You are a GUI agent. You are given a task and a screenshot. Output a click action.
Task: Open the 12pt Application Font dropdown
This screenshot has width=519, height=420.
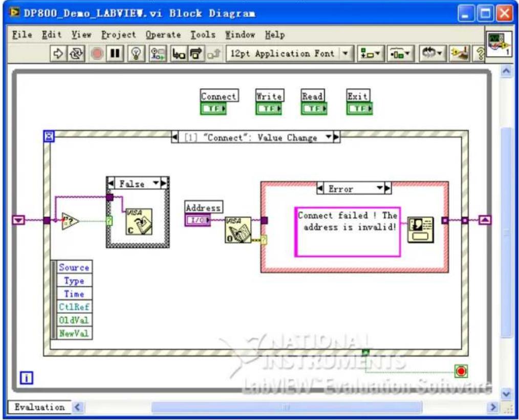[290, 53]
